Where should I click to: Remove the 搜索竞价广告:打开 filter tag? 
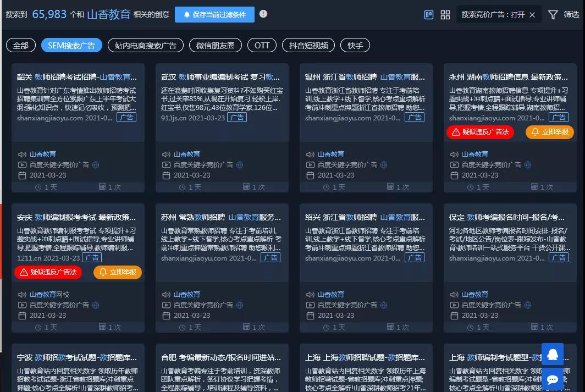(532, 15)
